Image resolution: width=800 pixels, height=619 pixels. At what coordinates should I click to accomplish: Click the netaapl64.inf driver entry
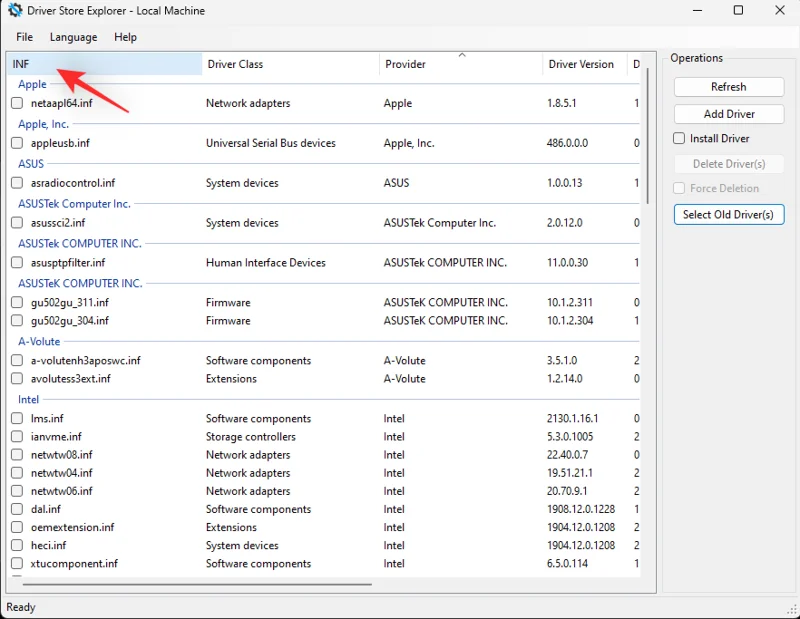coord(63,103)
